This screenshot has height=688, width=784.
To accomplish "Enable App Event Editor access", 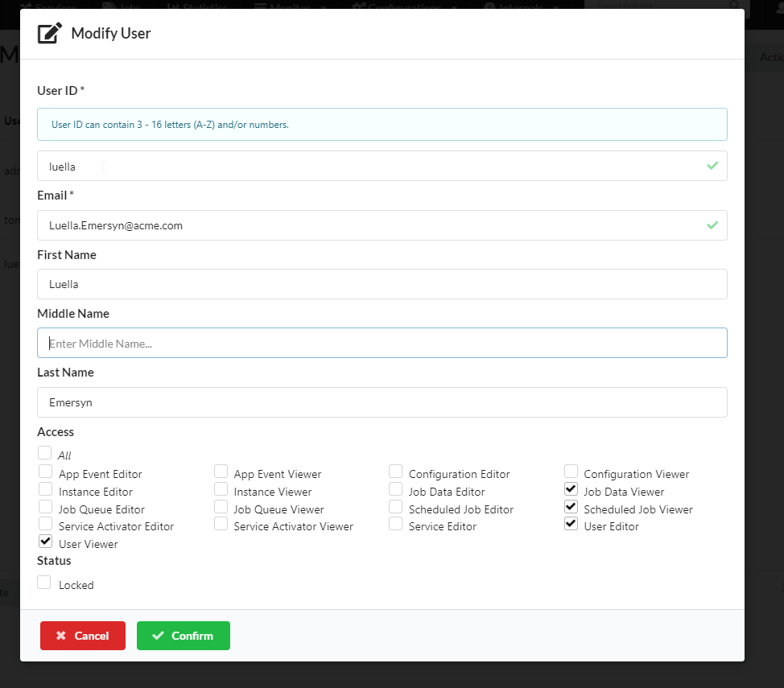I will (45, 472).
